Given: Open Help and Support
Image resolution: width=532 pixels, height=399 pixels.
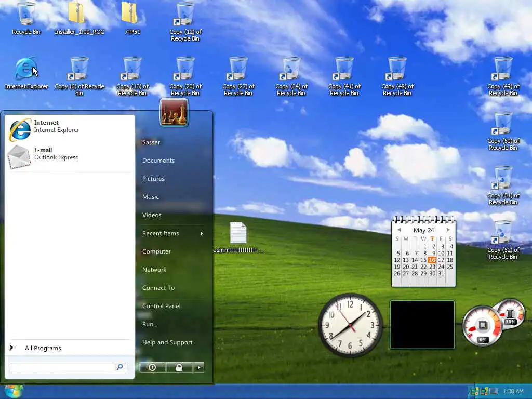Looking at the screenshot, I should tap(167, 342).
